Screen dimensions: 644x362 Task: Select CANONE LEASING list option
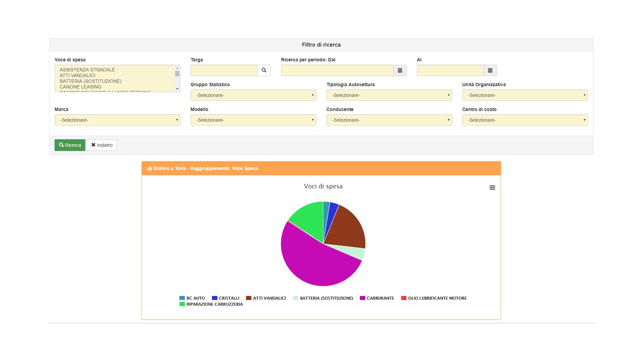[80, 87]
